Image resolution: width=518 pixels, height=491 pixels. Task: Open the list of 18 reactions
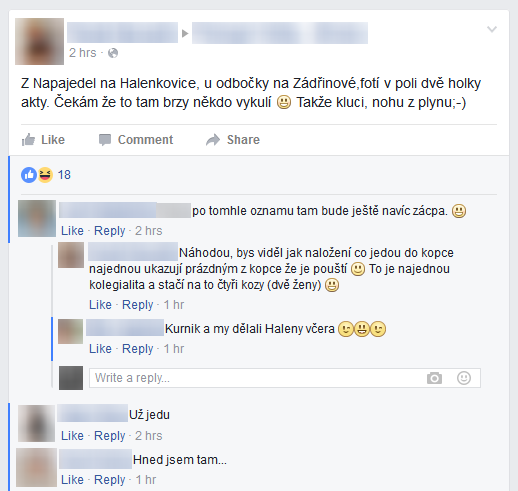[x=64, y=175]
